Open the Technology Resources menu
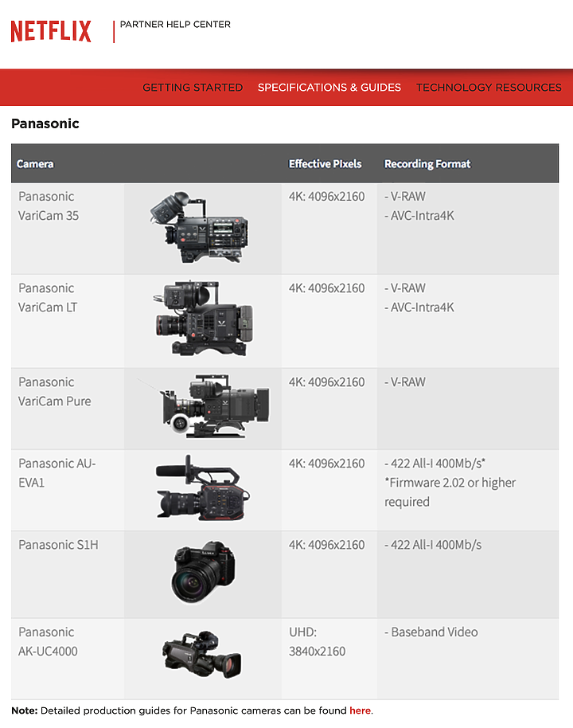The height and width of the screenshot is (728, 573). [489, 88]
